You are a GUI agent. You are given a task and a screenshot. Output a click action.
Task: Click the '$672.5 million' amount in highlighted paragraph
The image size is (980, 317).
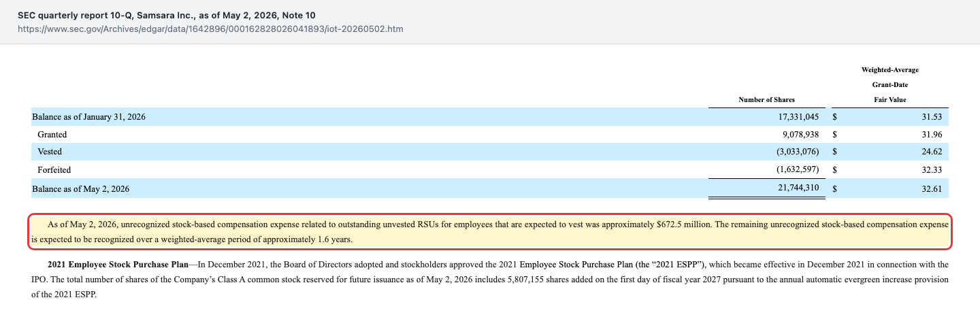(x=684, y=224)
